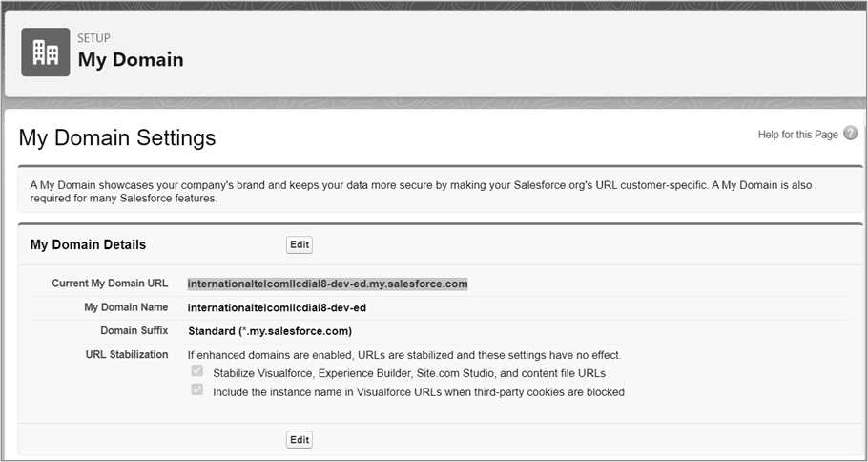Select the highlighted Current My Domain URL value

(x=328, y=284)
